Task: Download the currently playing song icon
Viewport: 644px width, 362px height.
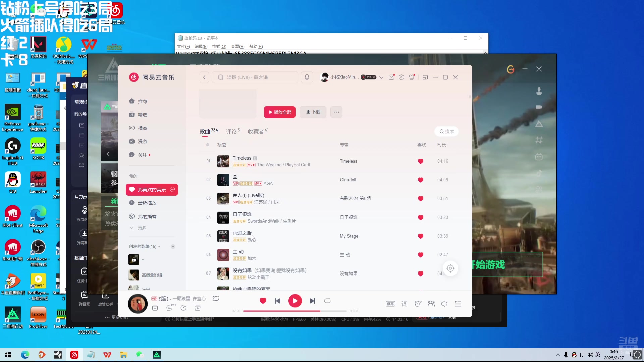Action: pos(198,308)
